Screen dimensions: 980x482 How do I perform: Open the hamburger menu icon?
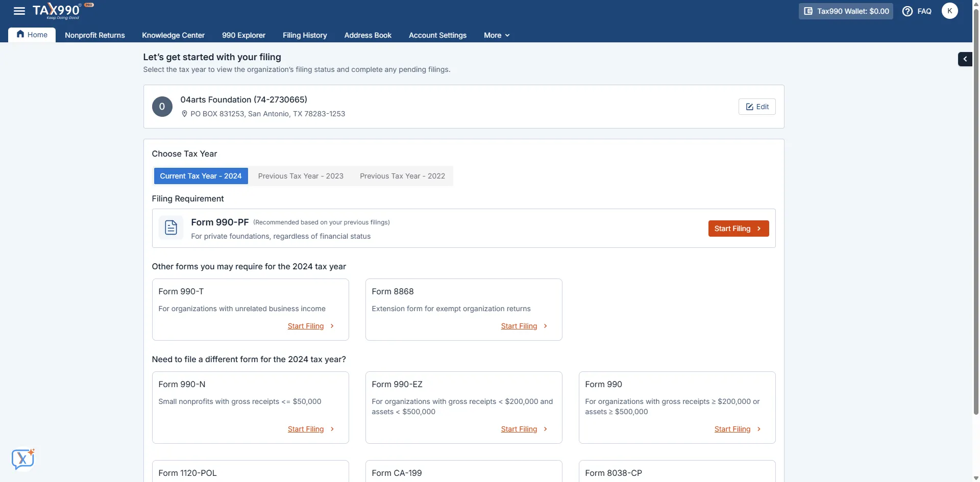(19, 11)
